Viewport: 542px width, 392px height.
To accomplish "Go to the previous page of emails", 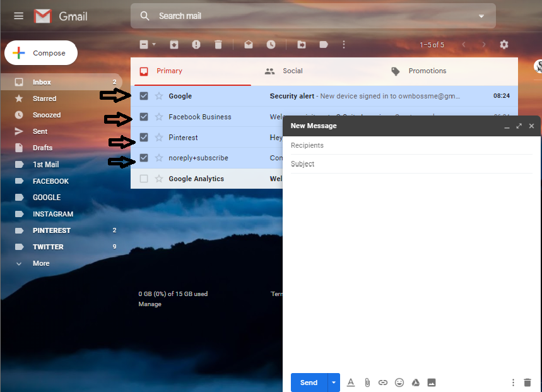I will (464, 45).
